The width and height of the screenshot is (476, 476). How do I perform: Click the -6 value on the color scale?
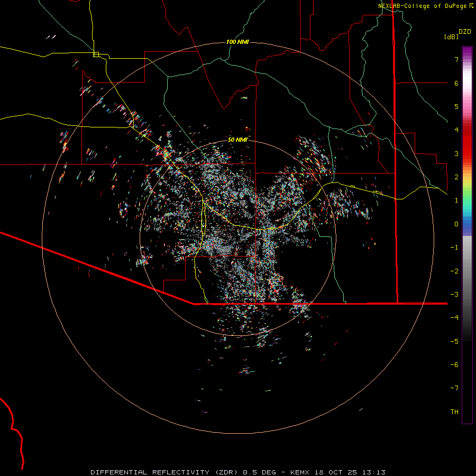454,364
